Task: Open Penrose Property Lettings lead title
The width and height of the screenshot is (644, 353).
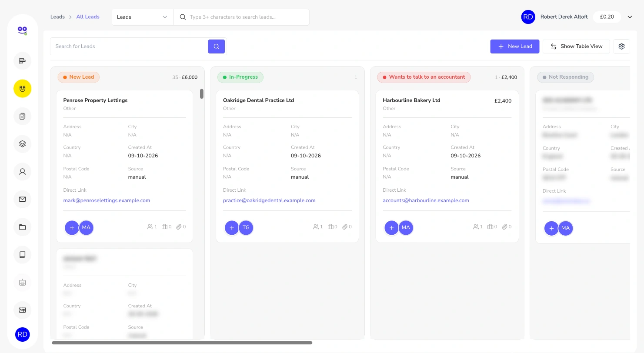Action: 95,100
